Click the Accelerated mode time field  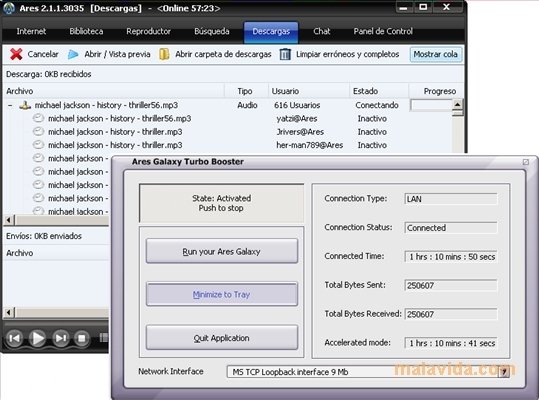click(451, 343)
